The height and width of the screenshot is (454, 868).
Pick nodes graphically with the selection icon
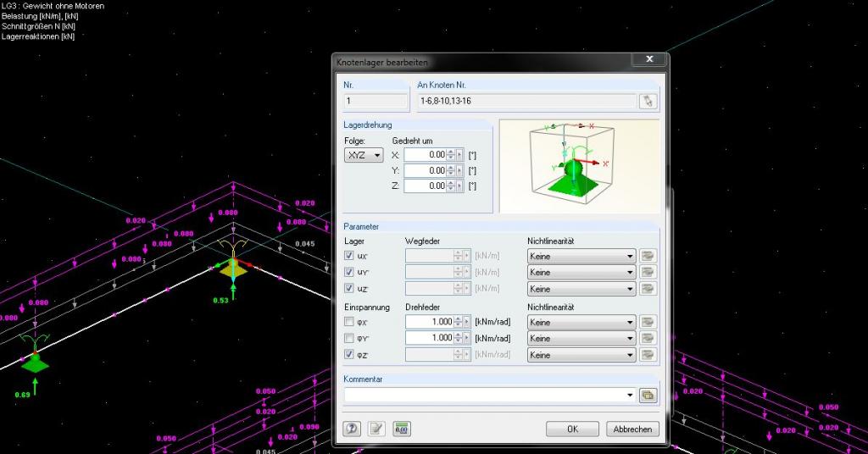(x=648, y=101)
